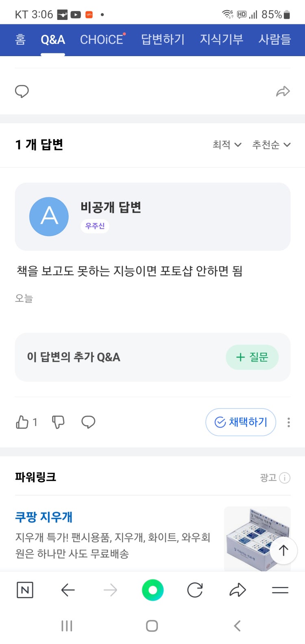This screenshot has height=644, width=305.
Task: Dislike the answer with the thumbs-down icon
Action: 58,422
